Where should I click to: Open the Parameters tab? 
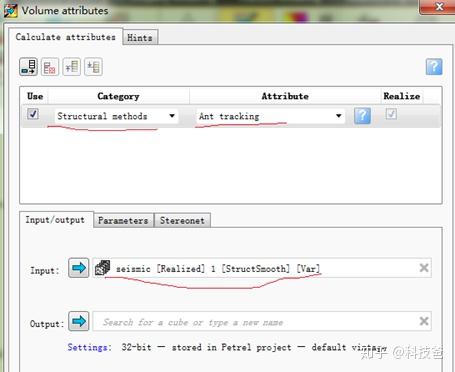[123, 221]
